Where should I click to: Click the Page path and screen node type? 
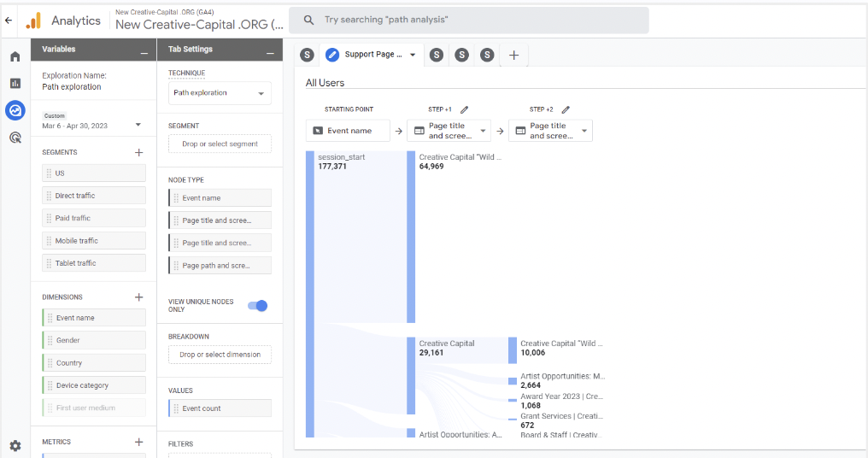(x=220, y=265)
